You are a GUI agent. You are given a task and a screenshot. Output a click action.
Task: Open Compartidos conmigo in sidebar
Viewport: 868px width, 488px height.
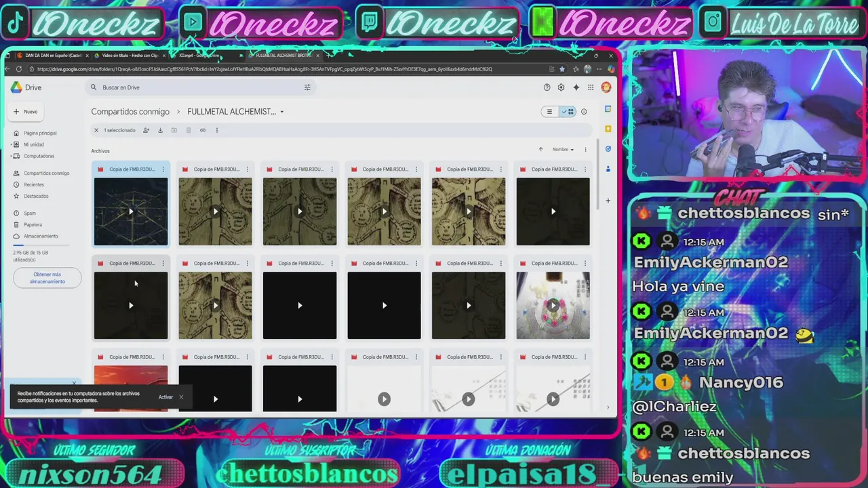coord(46,174)
